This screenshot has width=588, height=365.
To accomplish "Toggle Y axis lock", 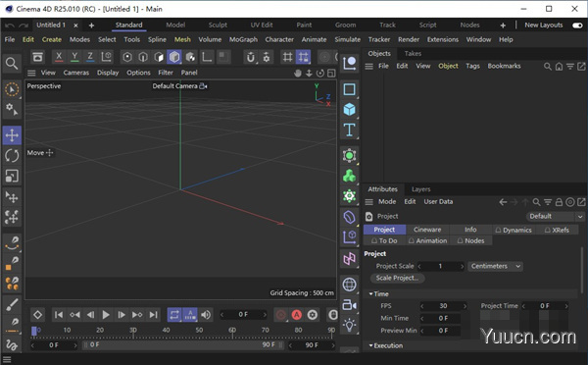I will point(74,57).
